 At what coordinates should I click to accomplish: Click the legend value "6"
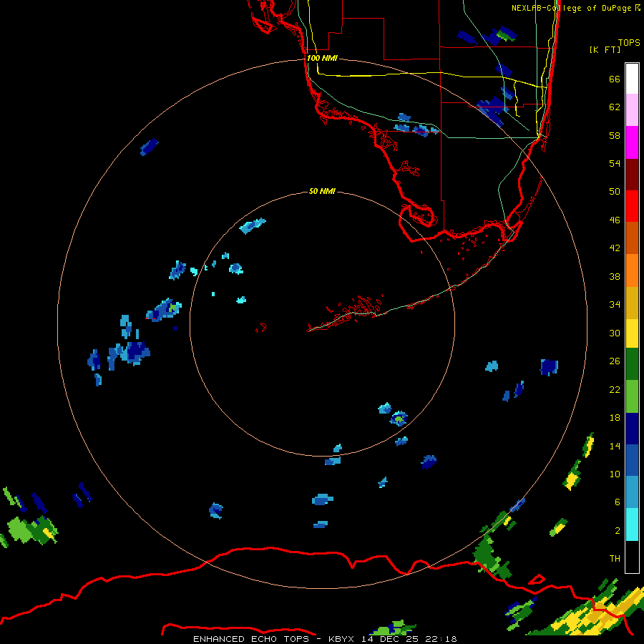pos(618,502)
